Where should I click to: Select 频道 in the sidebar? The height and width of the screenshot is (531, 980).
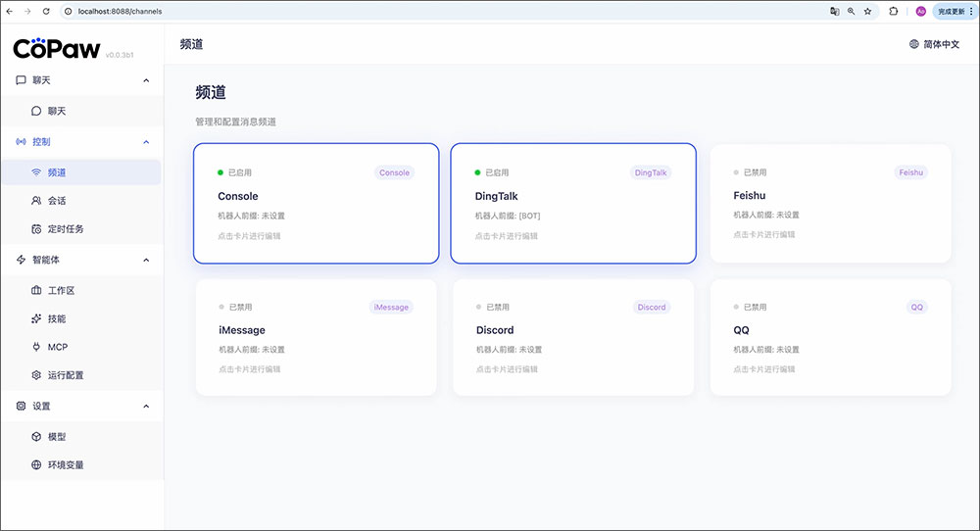click(81, 172)
